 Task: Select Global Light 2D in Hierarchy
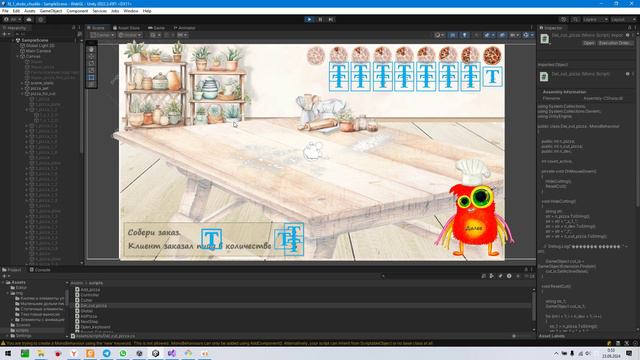[x=40, y=46]
